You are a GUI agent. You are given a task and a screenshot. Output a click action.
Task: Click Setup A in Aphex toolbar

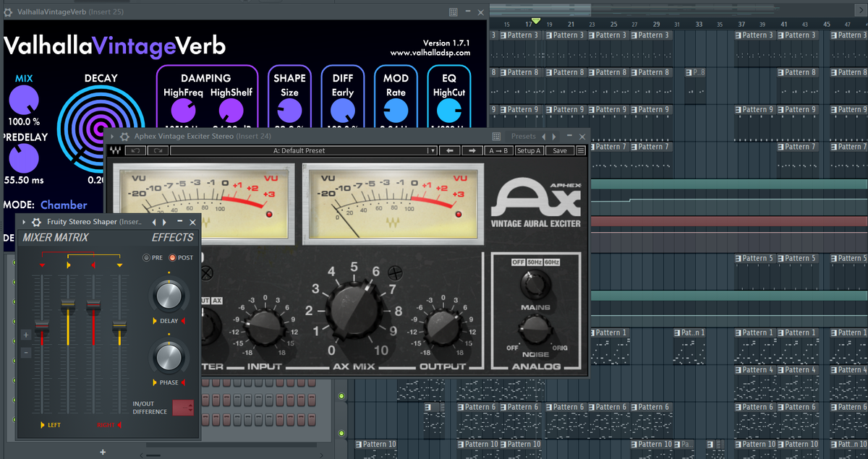pos(529,150)
